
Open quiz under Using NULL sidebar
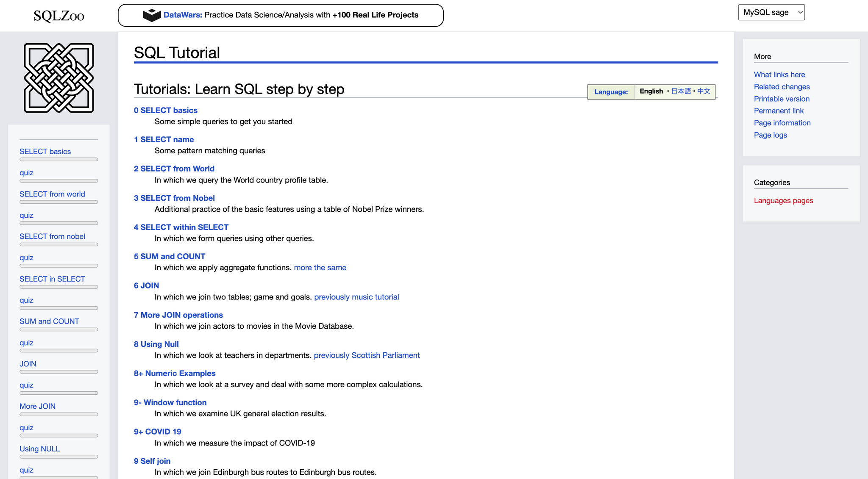pyautogui.click(x=26, y=470)
